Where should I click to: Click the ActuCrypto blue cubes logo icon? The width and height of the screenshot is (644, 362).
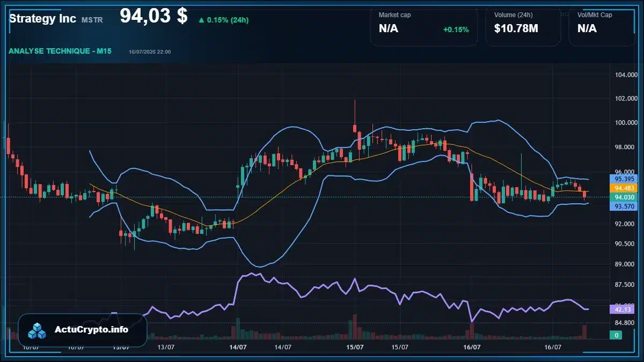click(38, 330)
